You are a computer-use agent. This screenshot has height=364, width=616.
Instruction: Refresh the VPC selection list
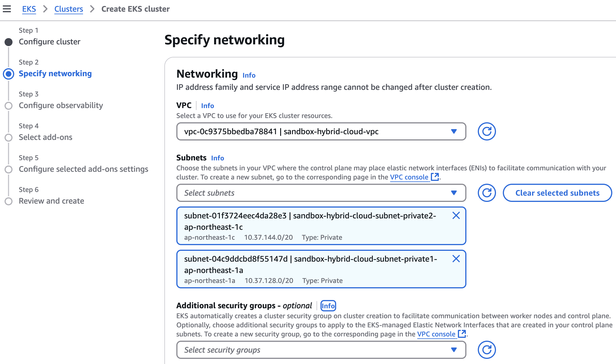click(x=487, y=131)
